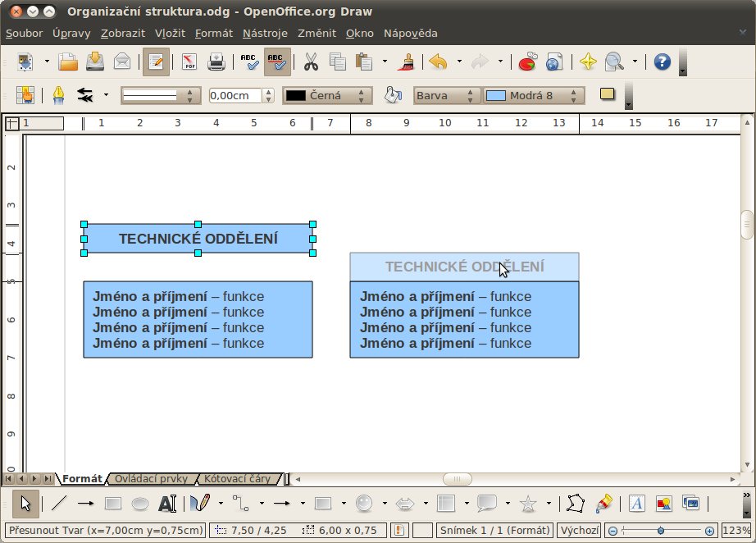Print the file directly with printer icon
The width and height of the screenshot is (756, 543).
pos(216,62)
